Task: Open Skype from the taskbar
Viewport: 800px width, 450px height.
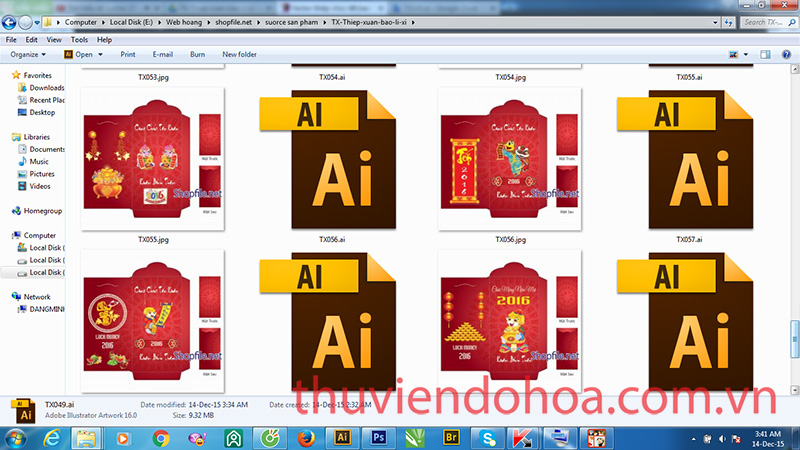Action: click(488, 438)
